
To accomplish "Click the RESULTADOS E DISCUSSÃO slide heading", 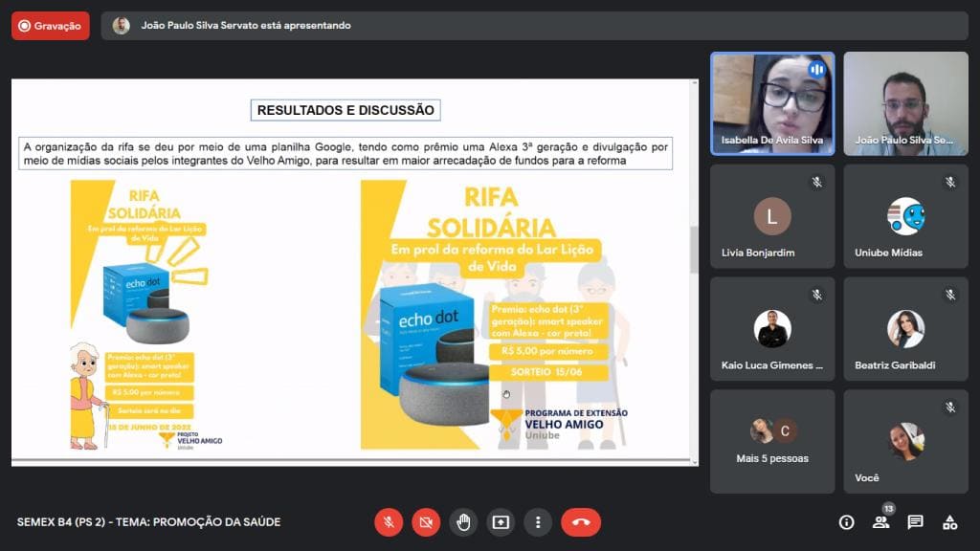I will point(345,110).
